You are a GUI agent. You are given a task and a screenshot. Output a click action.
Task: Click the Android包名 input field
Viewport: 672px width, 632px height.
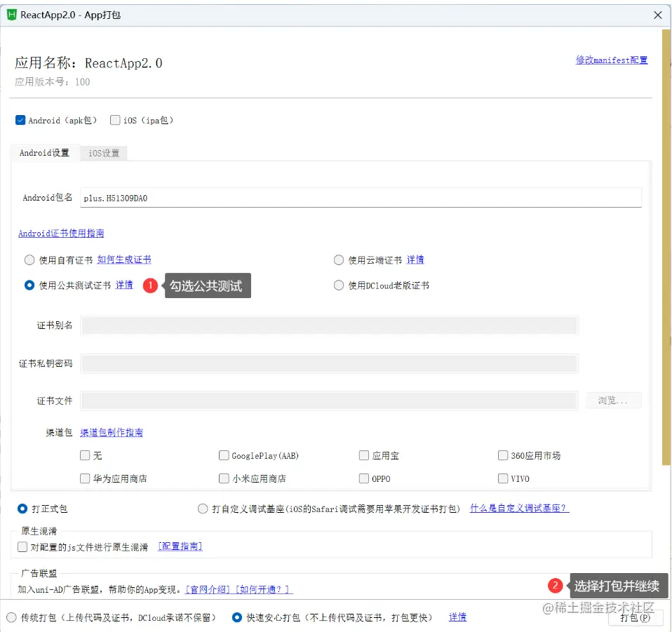[361, 198]
